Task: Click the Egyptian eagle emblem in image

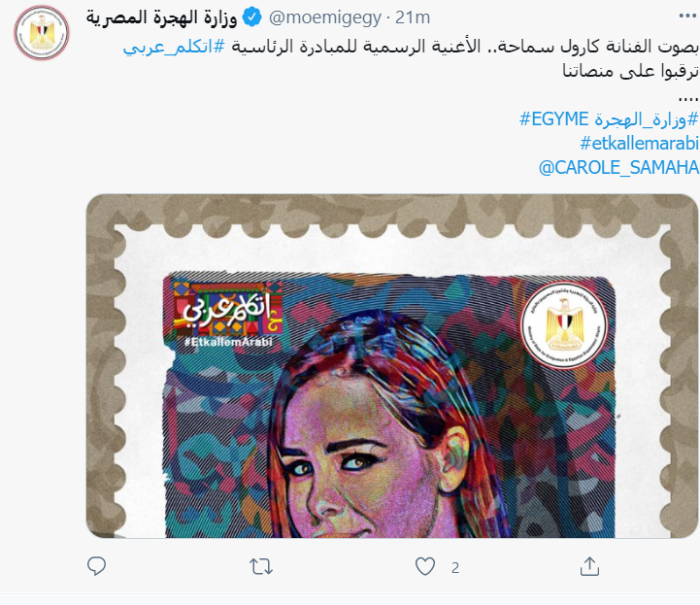Action: click(x=564, y=325)
